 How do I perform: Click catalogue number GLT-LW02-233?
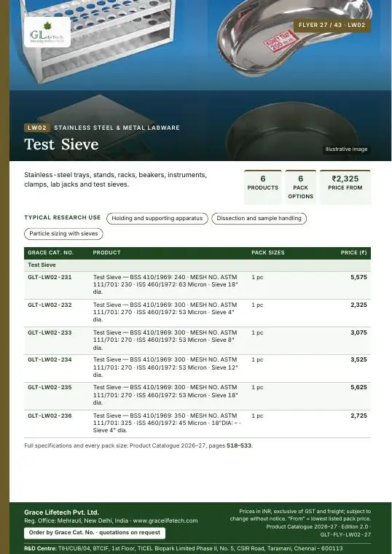(x=50, y=332)
